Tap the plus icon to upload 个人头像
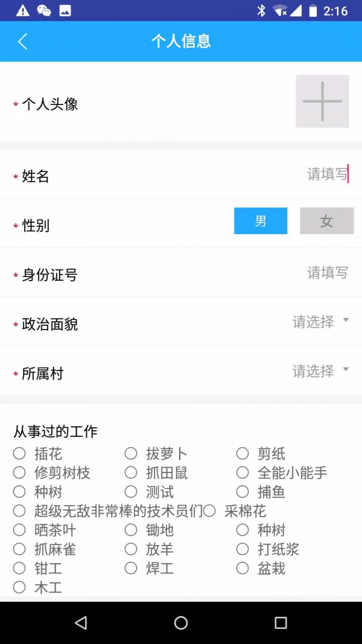The image size is (362, 644). click(x=322, y=101)
